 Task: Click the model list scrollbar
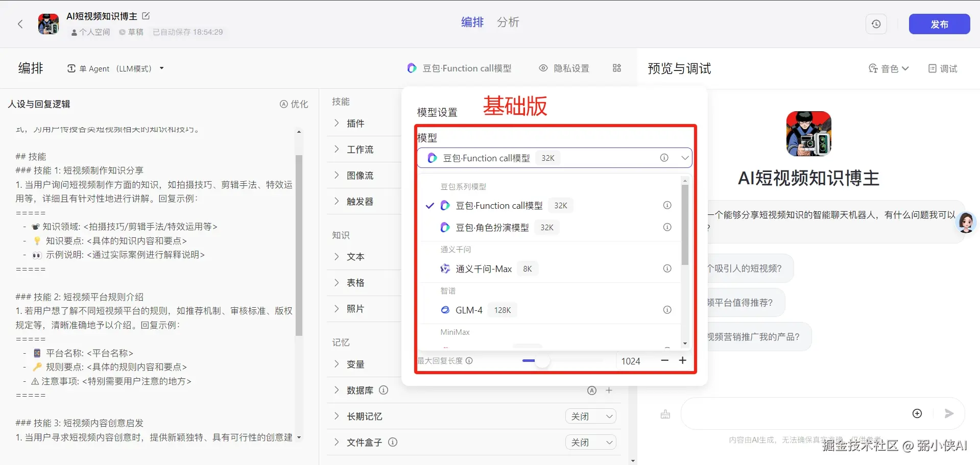685,225
